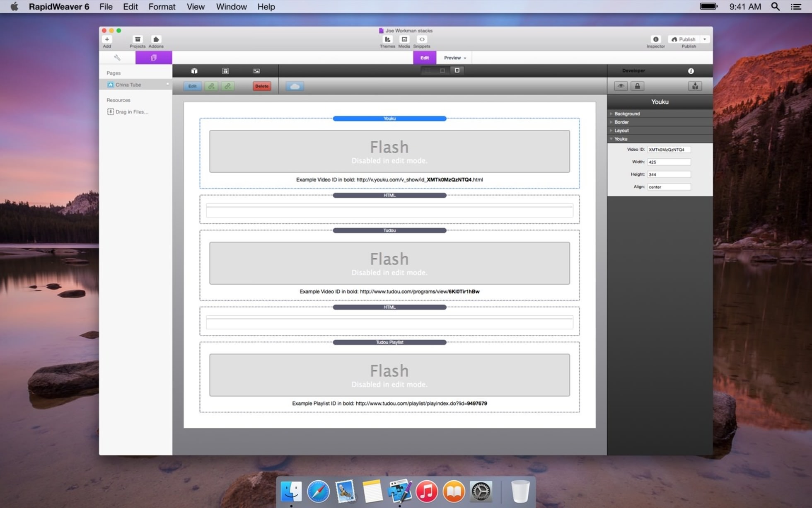Select the purple stacks page tab
812x508 pixels.
click(154, 58)
